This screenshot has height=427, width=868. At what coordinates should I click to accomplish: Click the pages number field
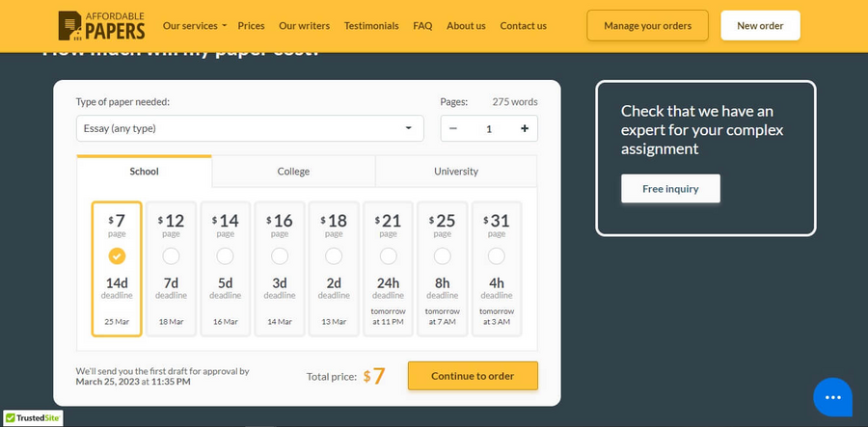tap(489, 129)
